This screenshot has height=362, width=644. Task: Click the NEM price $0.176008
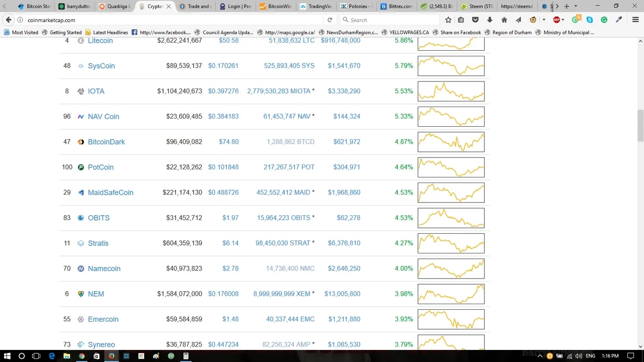click(223, 294)
